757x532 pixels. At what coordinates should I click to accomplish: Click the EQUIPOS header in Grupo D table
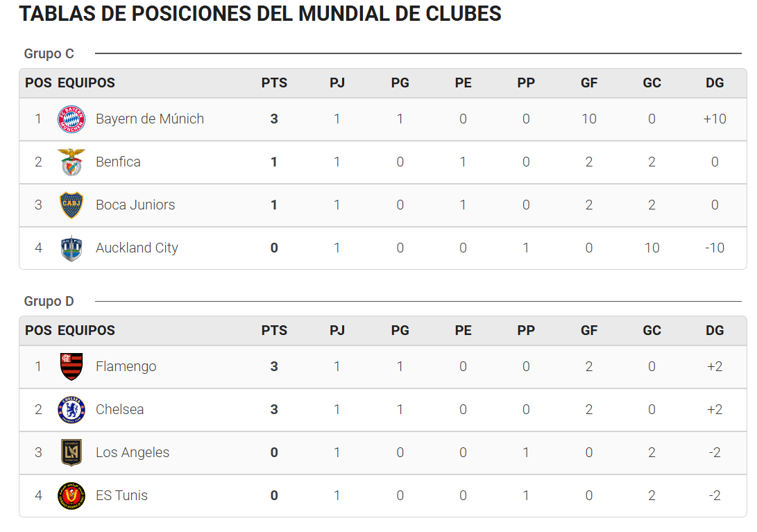pyautogui.click(x=87, y=331)
